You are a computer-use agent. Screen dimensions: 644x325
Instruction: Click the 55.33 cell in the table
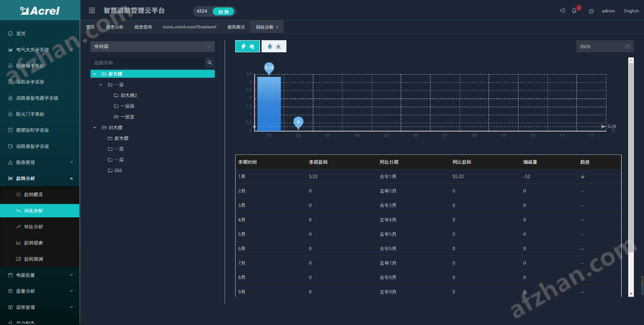click(458, 176)
